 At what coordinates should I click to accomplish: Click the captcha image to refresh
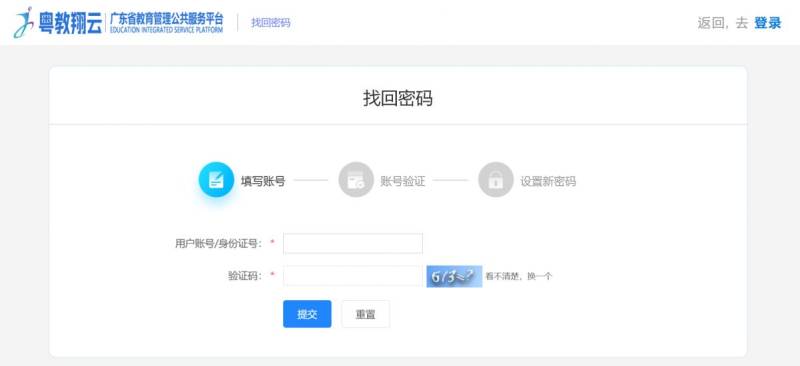tap(454, 276)
